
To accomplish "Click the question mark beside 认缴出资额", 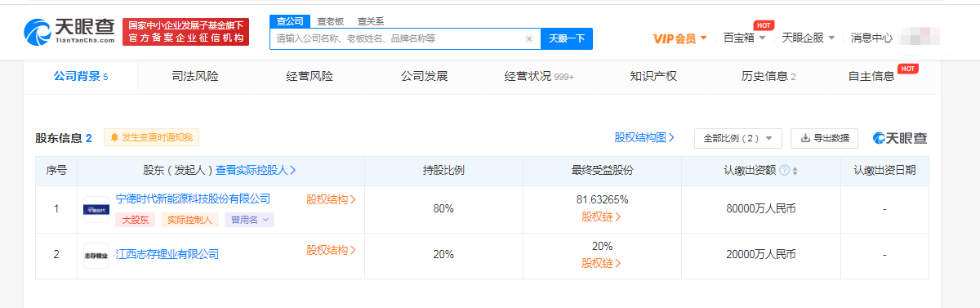I will 784,171.
